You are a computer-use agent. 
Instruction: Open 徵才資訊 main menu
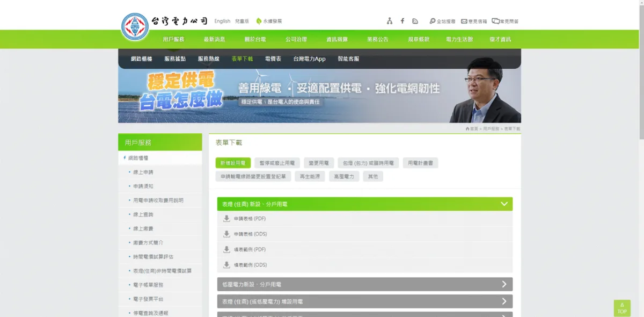click(500, 39)
